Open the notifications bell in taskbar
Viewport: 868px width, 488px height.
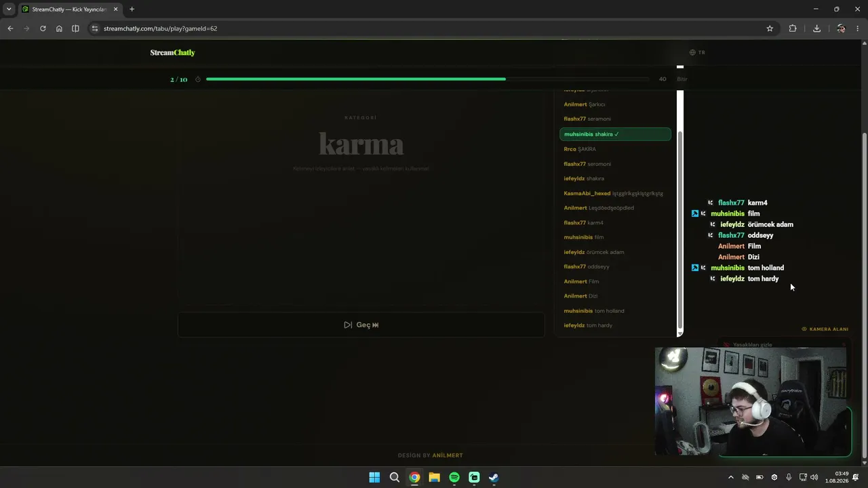pyautogui.click(x=856, y=477)
